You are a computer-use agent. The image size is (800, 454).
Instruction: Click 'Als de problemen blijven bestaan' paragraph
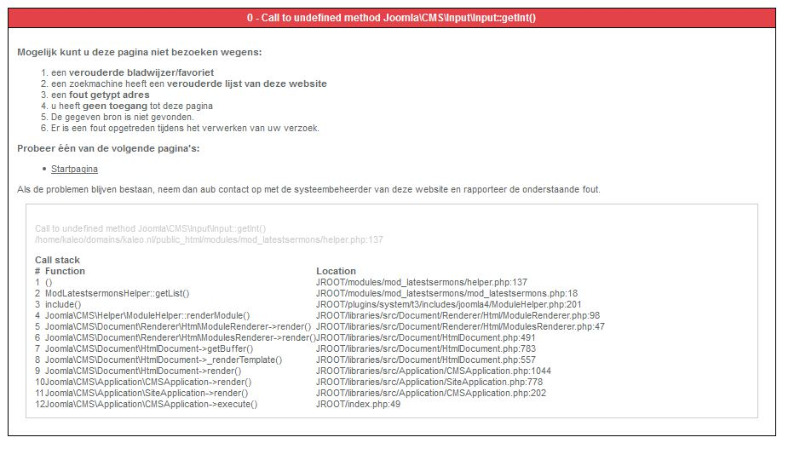309,190
